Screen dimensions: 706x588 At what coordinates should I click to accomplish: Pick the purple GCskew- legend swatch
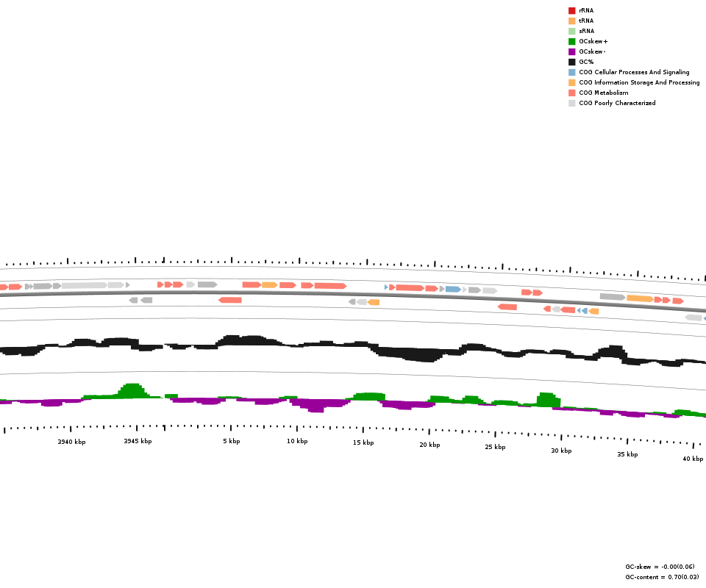click(x=572, y=51)
